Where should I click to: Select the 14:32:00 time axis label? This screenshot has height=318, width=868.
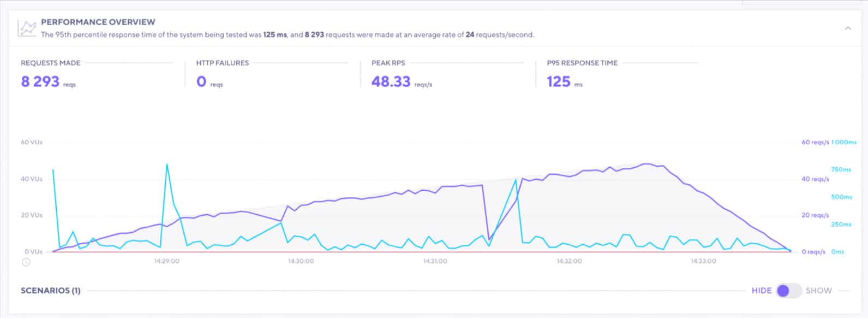[x=569, y=261]
